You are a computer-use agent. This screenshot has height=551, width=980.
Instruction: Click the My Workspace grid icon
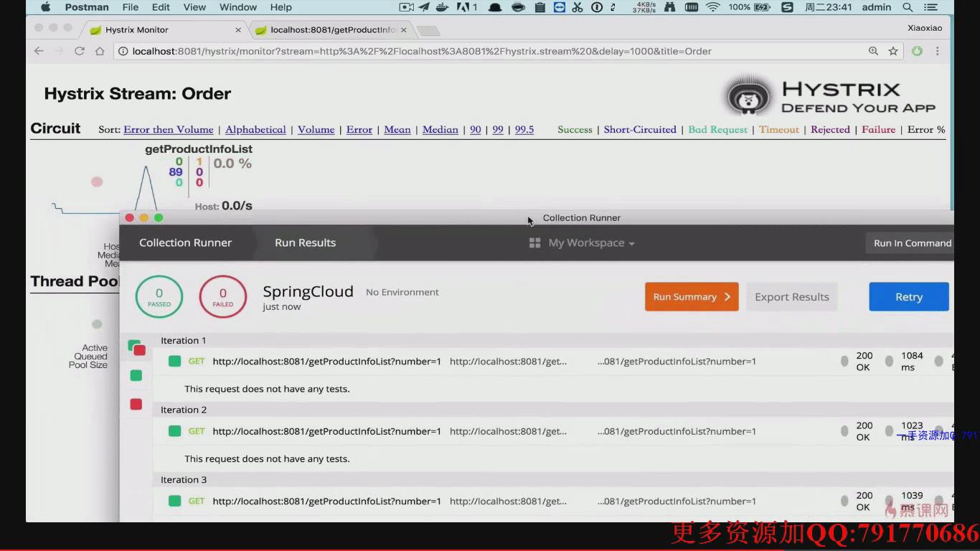pyautogui.click(x=534, y=243)
